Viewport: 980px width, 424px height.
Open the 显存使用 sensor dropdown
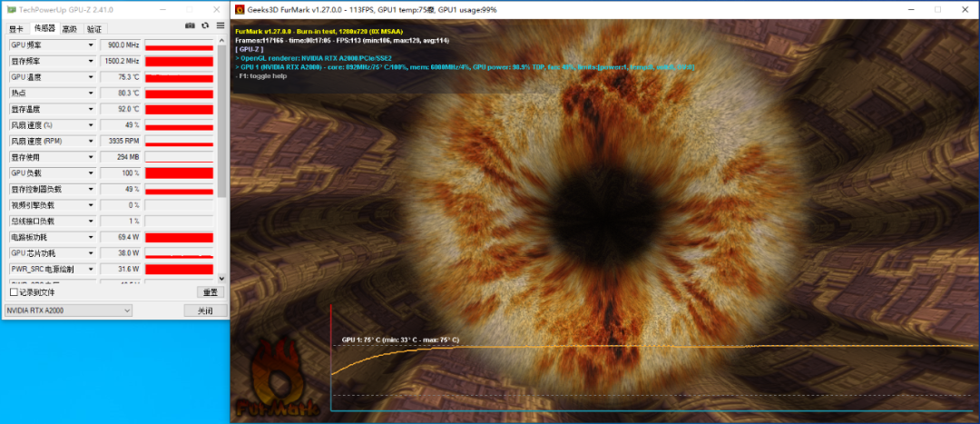91,157
